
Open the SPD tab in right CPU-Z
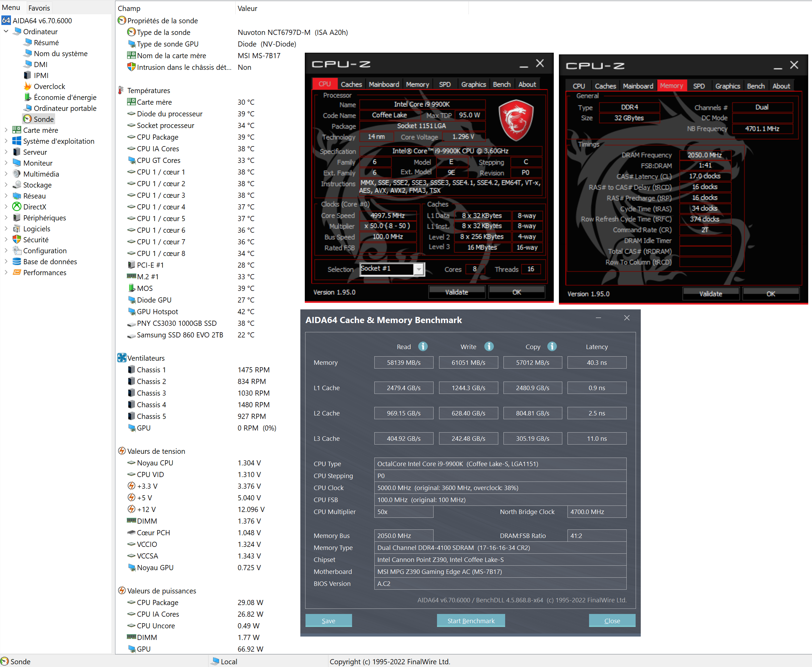699,86
